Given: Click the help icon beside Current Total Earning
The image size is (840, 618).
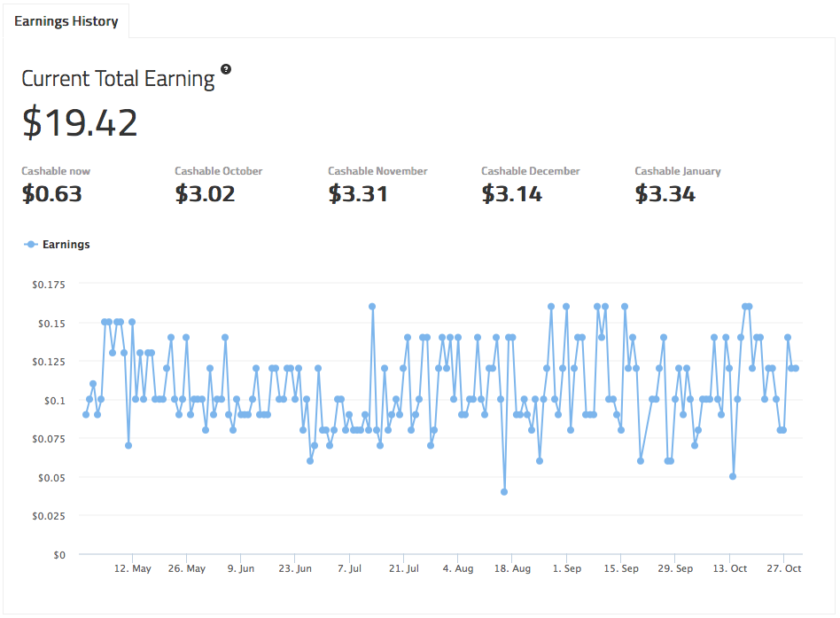Looking at the screenshot, I should (226, 69).
